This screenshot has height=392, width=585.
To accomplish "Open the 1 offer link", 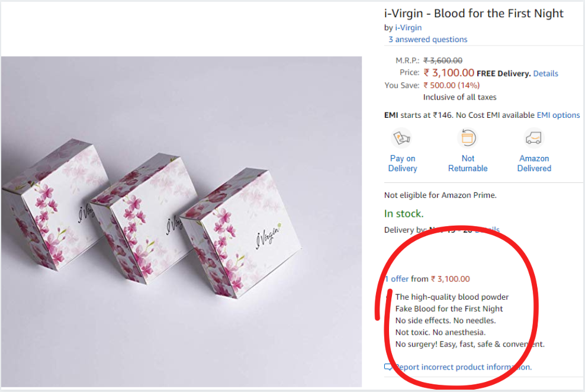I will pos(397,279).
